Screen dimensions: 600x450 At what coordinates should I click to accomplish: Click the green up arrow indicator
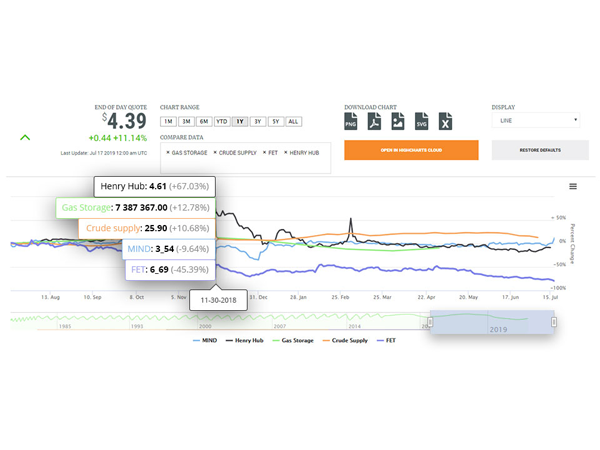point(25,137)
